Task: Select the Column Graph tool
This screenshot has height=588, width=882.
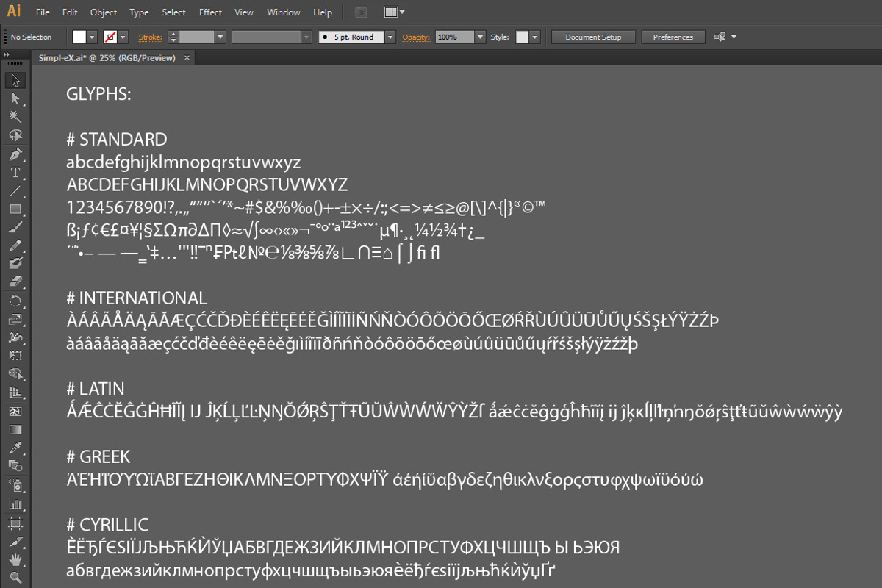Action: point(15,504)
